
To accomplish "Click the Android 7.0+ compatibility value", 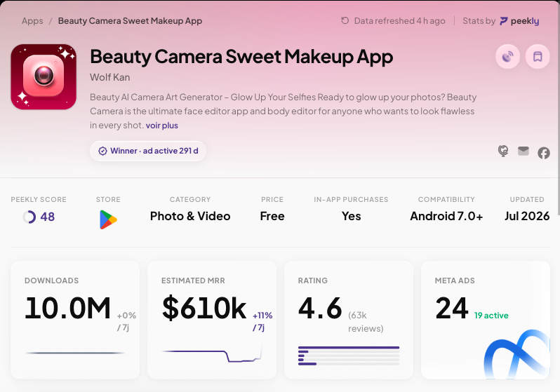I will tap(446, 216).
